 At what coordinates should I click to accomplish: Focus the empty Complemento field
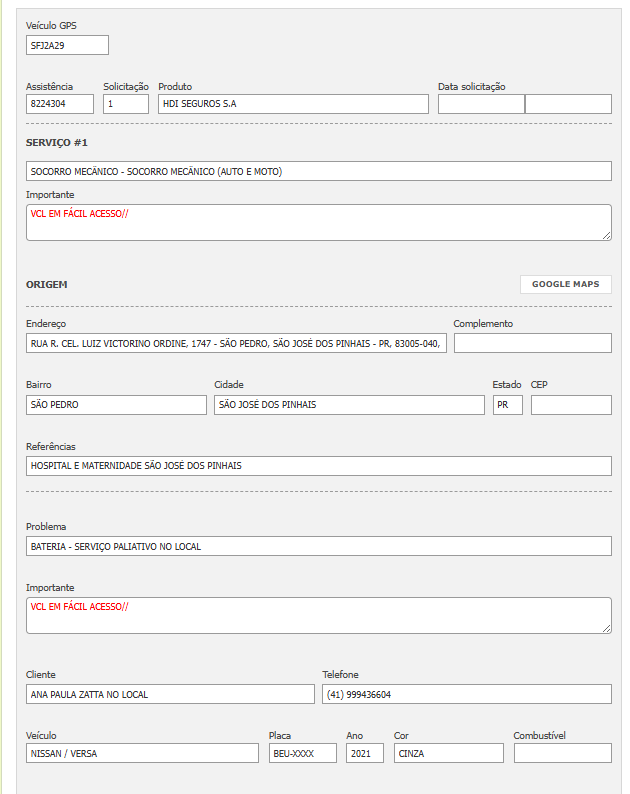click(x=532, y=344)
